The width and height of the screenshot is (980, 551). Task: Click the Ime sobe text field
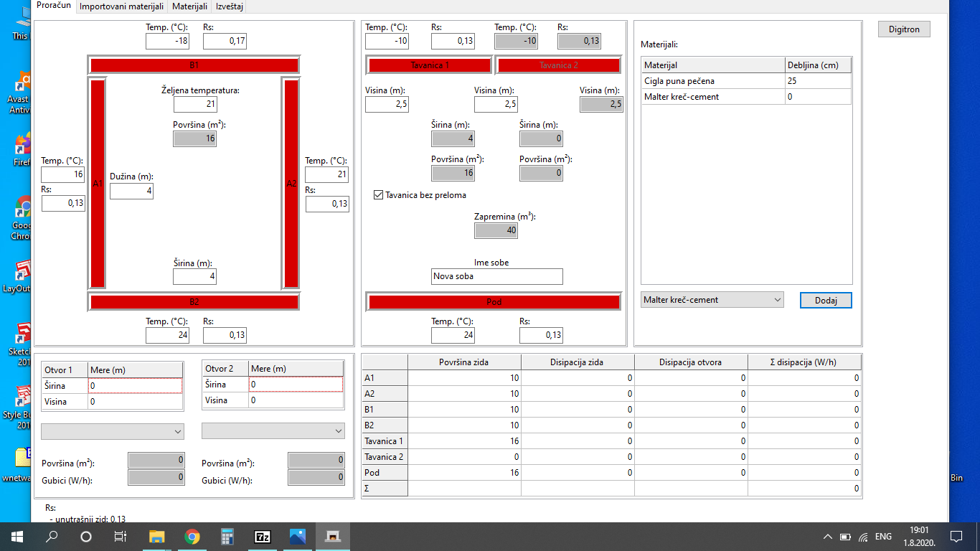pyautogui.click(x=497, y=276)
